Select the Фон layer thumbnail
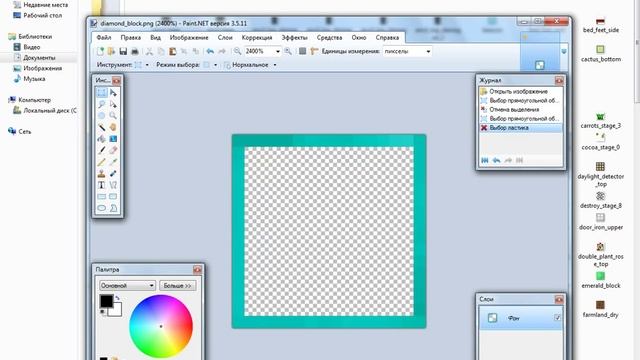The image size is (640, 360). tap(493, 318)
